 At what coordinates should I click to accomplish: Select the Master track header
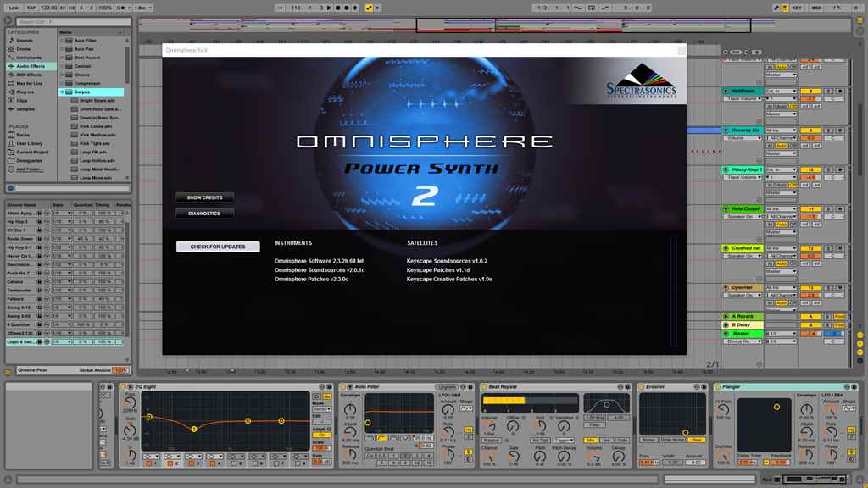point(743,334)
